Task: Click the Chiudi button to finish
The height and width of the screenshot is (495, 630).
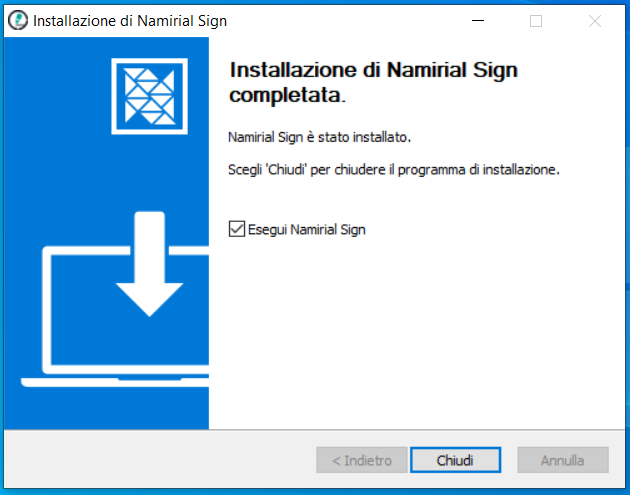Action: (x=455, y=460)
